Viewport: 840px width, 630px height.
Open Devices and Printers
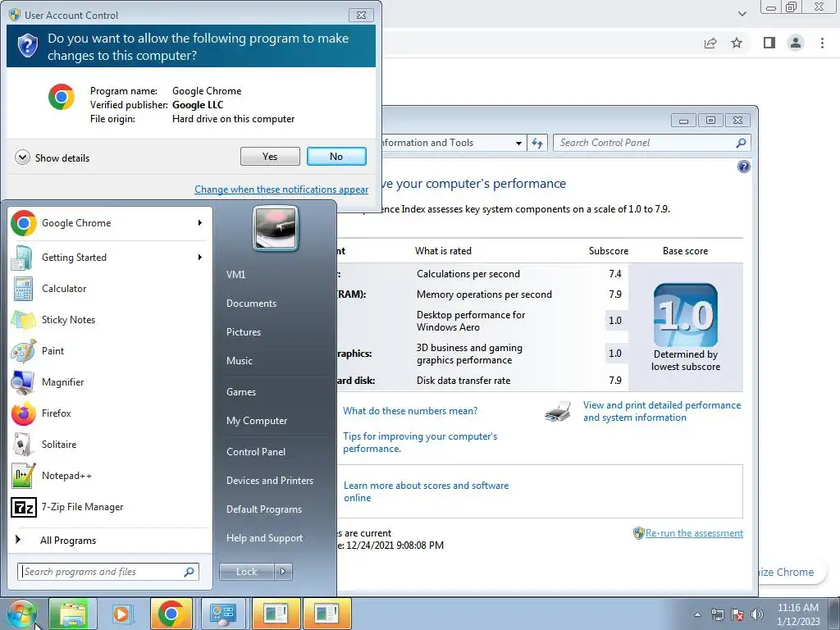click(x=269, y=481)
